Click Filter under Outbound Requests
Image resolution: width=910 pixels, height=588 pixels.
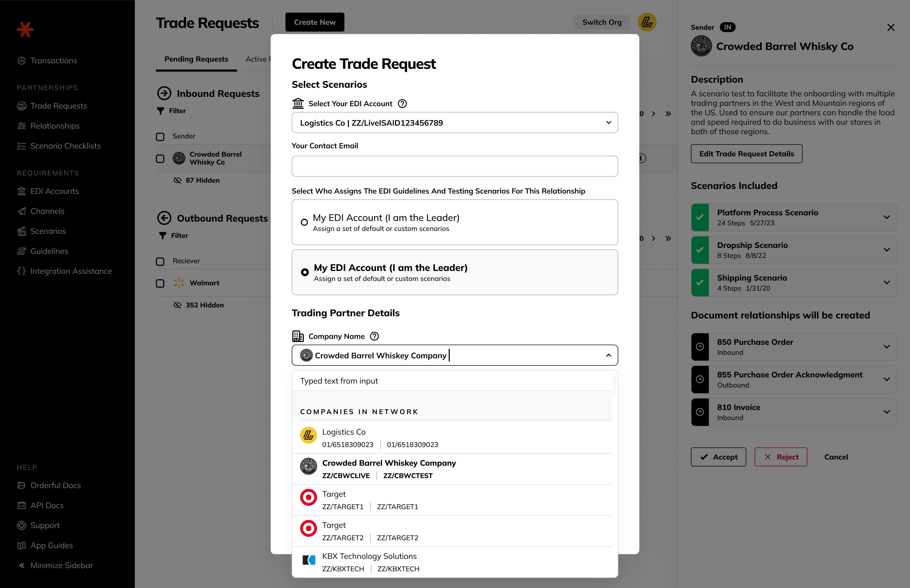pos(173,236)
